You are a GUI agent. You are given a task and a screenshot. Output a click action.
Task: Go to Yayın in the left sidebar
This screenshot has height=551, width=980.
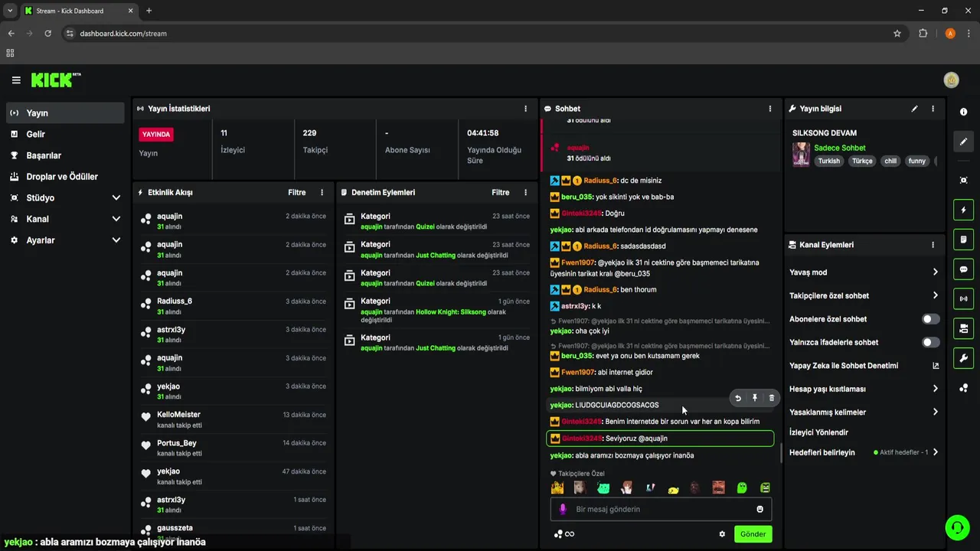click(65, 112)
